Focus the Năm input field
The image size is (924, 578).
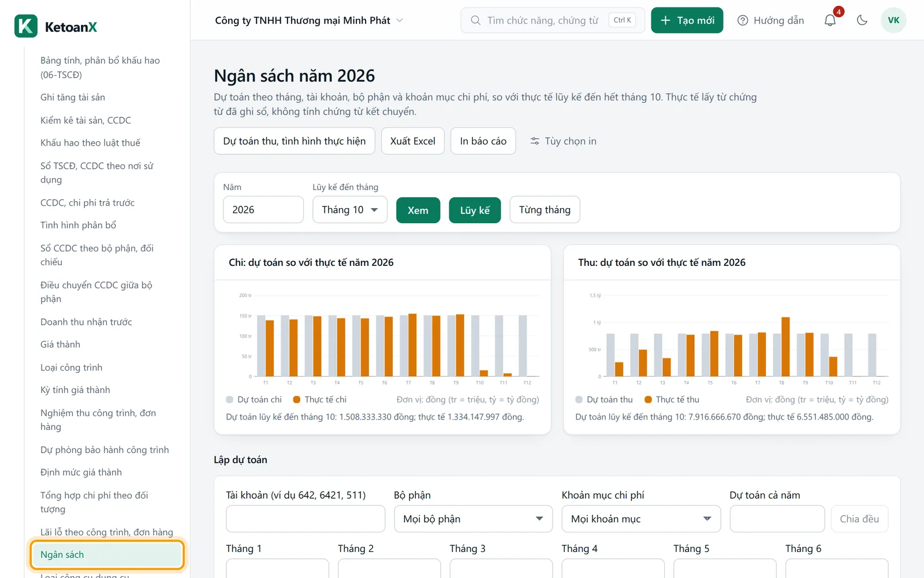coord(263,210)
